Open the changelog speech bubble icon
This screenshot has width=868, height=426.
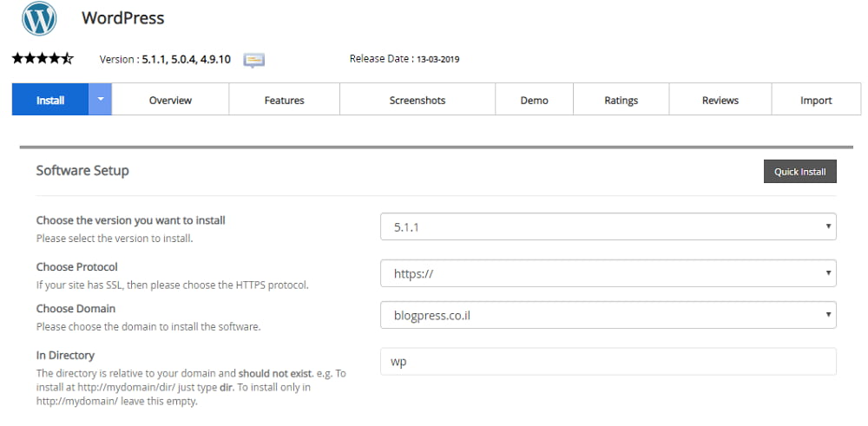point(254,60)
